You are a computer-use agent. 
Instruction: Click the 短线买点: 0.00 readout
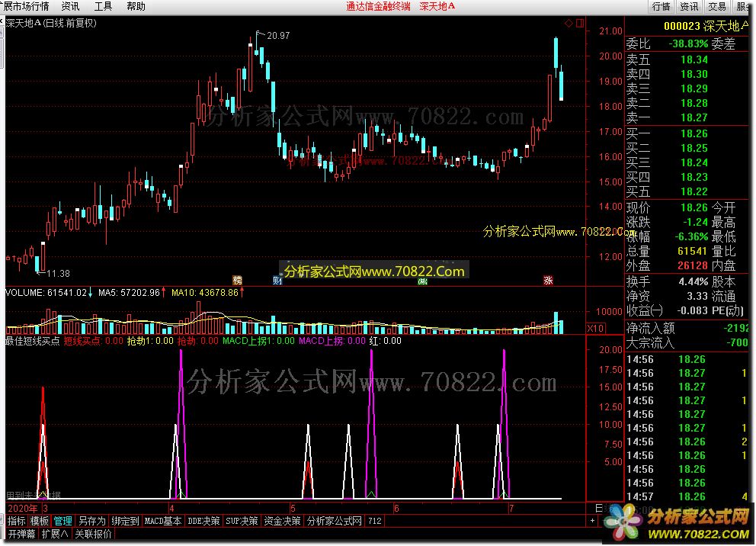(x=94, y=341)
